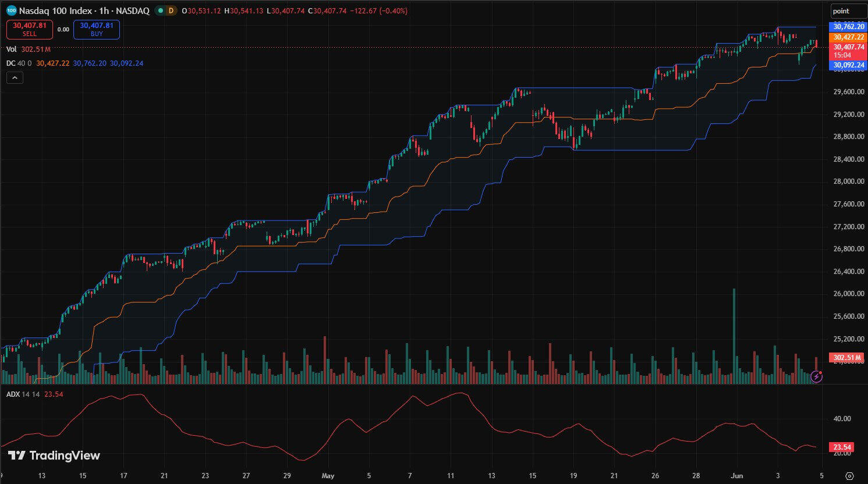This screenshot has width=868, height=484.
Task: Click the 30,762.20 upper band price label
Action: (849, 27)
